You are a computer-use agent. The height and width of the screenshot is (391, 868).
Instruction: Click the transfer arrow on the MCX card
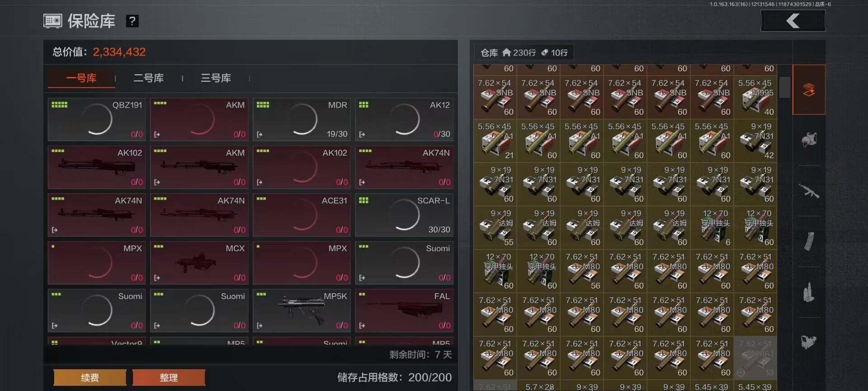(x=157, y=278)
